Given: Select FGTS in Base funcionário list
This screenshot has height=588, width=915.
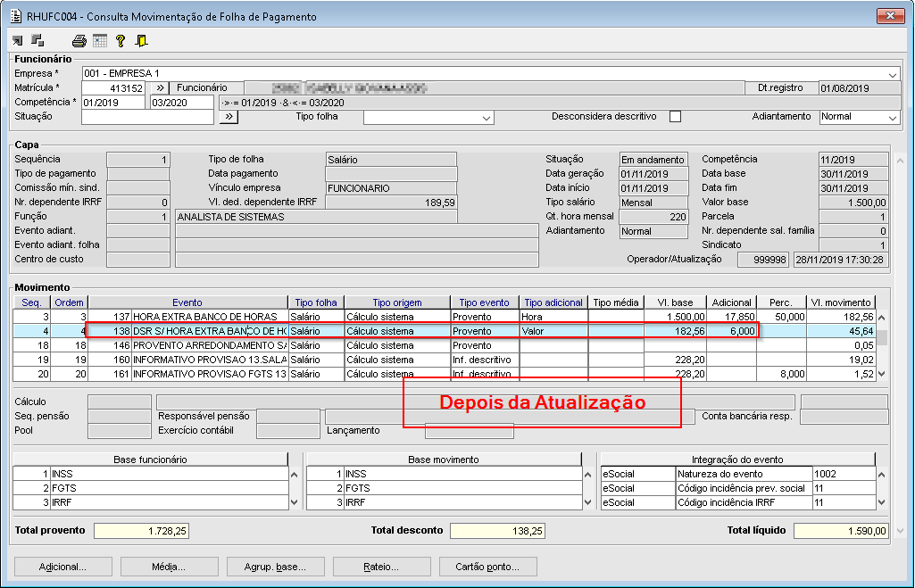Looking at the screenshot, I should tap(151, 488).
